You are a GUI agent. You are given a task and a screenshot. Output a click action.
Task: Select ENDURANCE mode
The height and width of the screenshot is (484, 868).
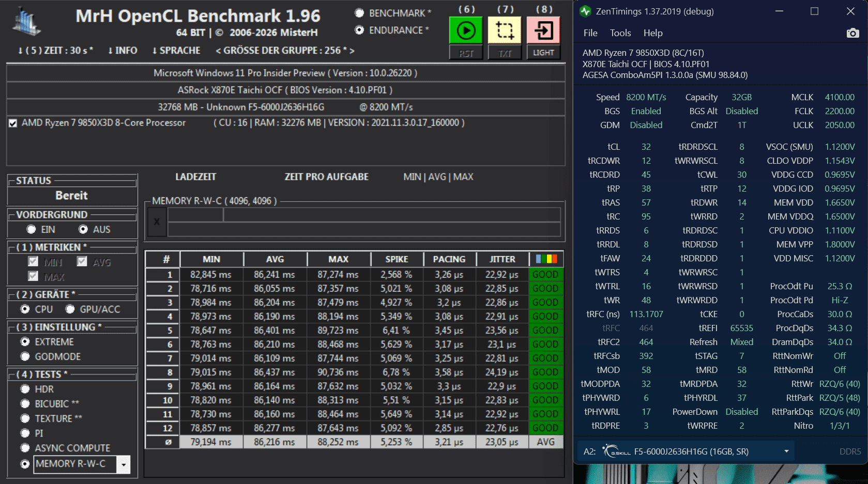(x=359, y=30)
